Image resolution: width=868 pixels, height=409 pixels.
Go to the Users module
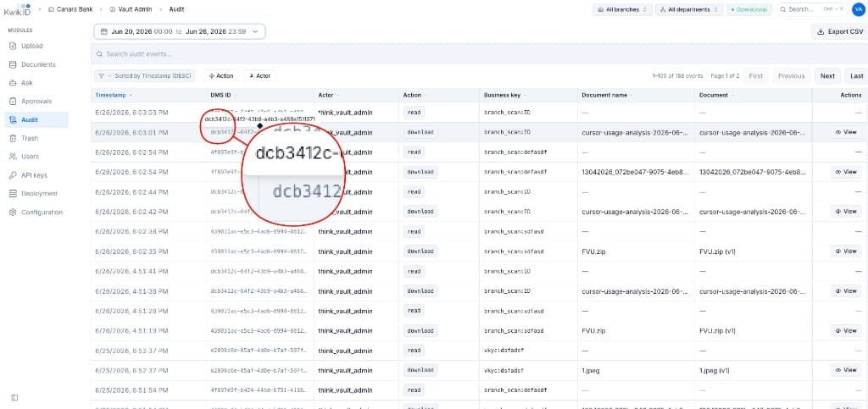coord(30,157)
